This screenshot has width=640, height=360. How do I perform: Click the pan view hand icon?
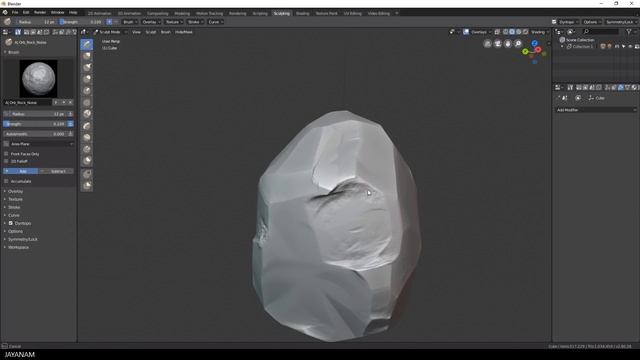click(x=508, y=43)
